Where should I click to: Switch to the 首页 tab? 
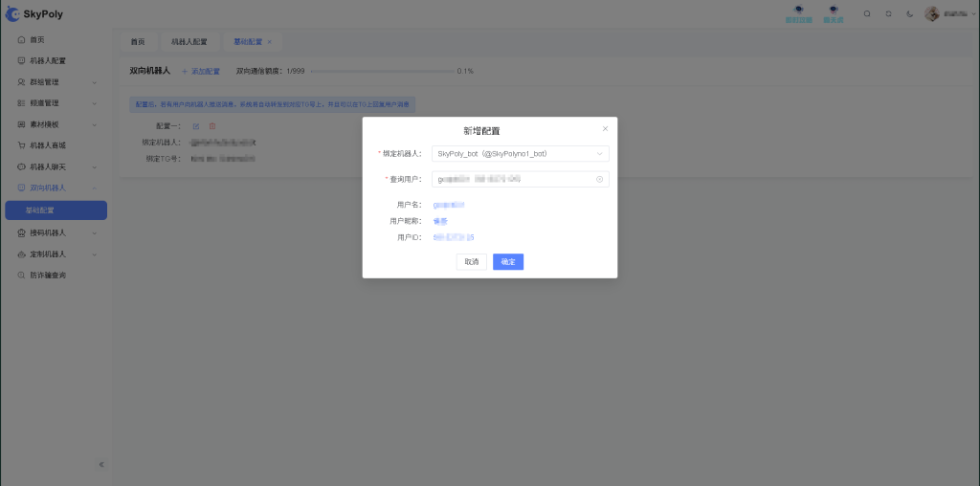(138, 42)
